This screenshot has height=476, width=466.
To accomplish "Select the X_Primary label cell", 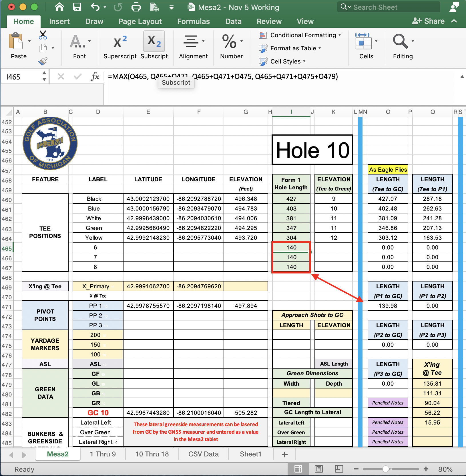I will [x=98, y=286].
